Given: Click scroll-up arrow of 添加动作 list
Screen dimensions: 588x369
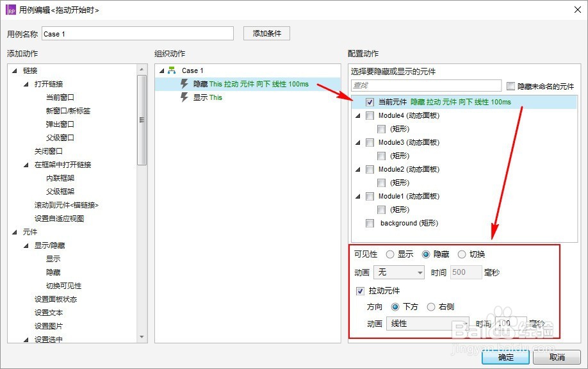Looking at the screenshot, I should click(142, 69).
